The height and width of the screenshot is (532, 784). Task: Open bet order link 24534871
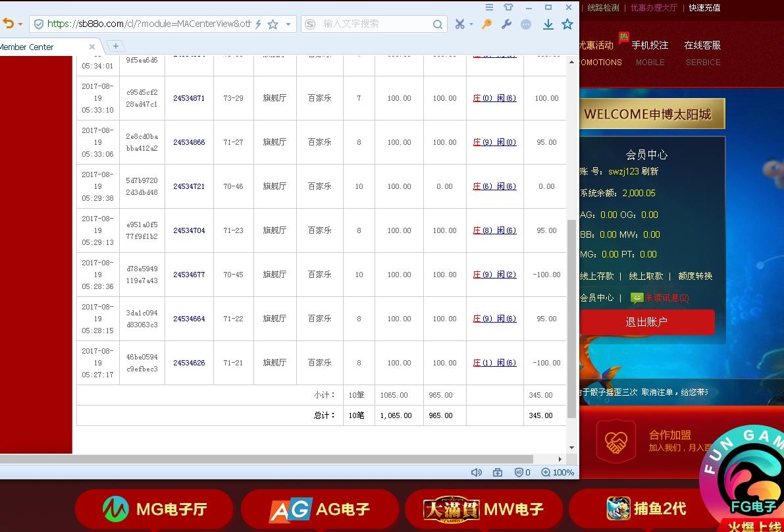pos(189,97)
